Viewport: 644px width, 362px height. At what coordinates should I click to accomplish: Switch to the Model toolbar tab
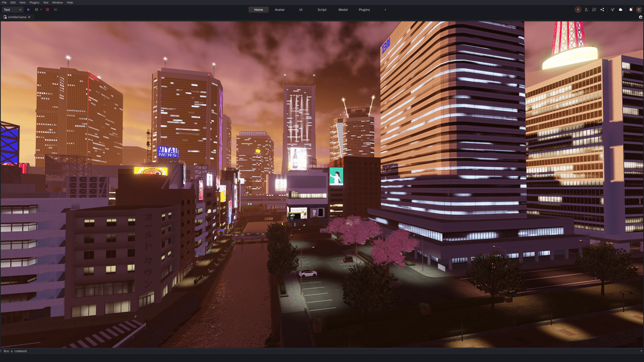(343, 9)
